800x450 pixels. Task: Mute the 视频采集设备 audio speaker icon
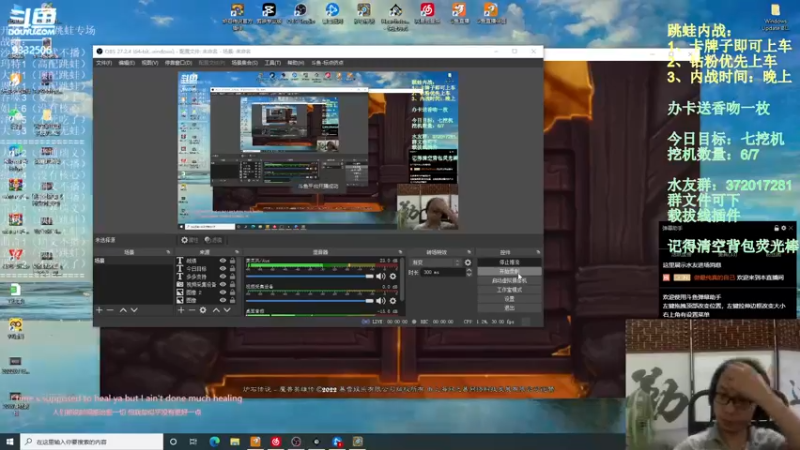pos(381,301)
